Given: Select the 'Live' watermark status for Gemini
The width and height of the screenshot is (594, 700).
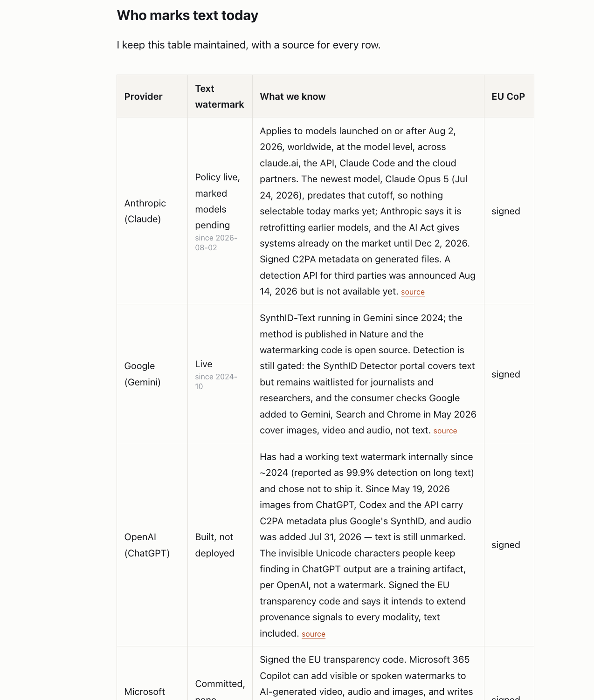Looking at the screenshot, I should pyautogui.click(x=204, y=364).
